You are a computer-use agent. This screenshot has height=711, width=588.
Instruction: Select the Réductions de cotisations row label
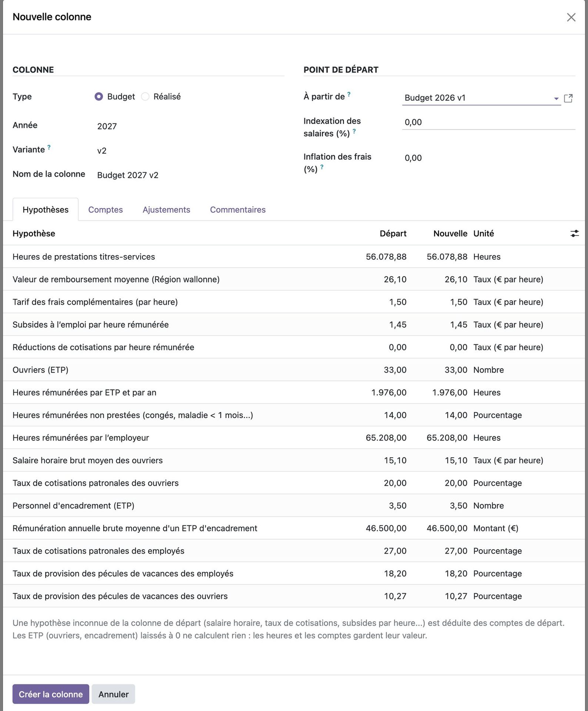click(103, 347)
